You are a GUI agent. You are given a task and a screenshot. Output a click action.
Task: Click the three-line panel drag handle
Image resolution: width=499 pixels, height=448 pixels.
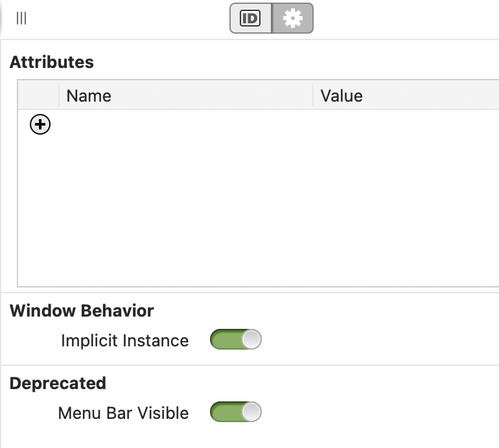21,19
